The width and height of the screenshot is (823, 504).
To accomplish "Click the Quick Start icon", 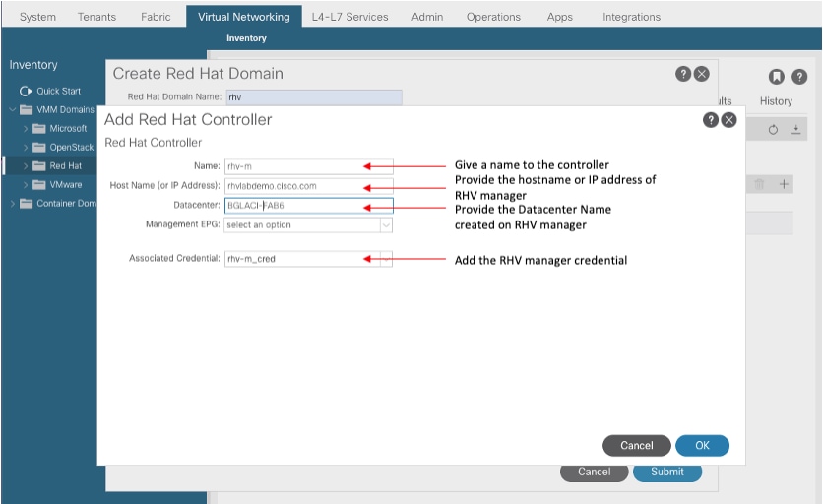I will point(26,91).
